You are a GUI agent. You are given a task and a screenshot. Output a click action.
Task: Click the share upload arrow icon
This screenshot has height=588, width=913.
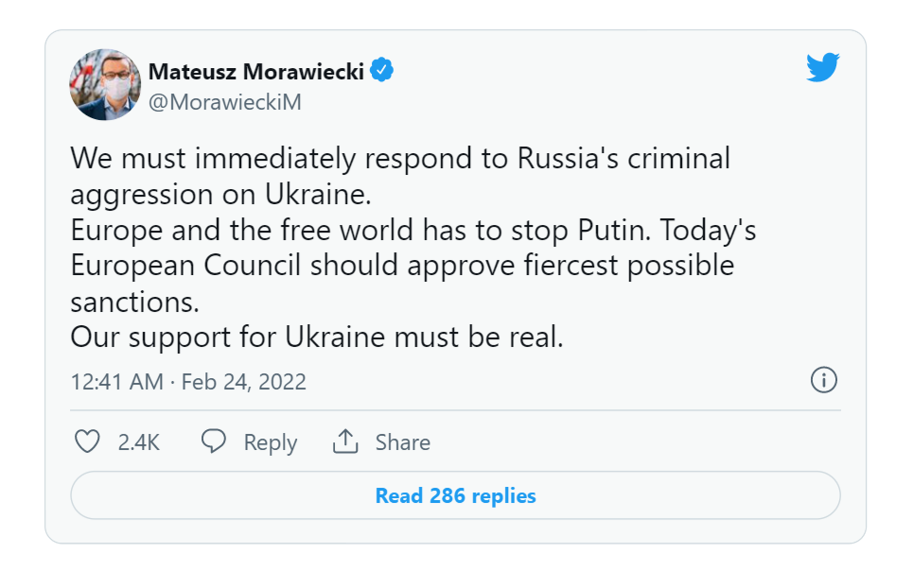[345, 441]
